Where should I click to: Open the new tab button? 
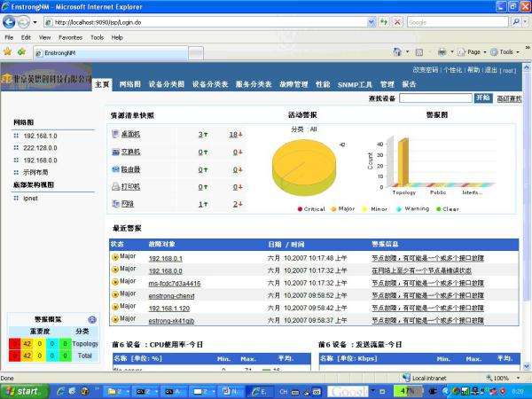point(196,53)
